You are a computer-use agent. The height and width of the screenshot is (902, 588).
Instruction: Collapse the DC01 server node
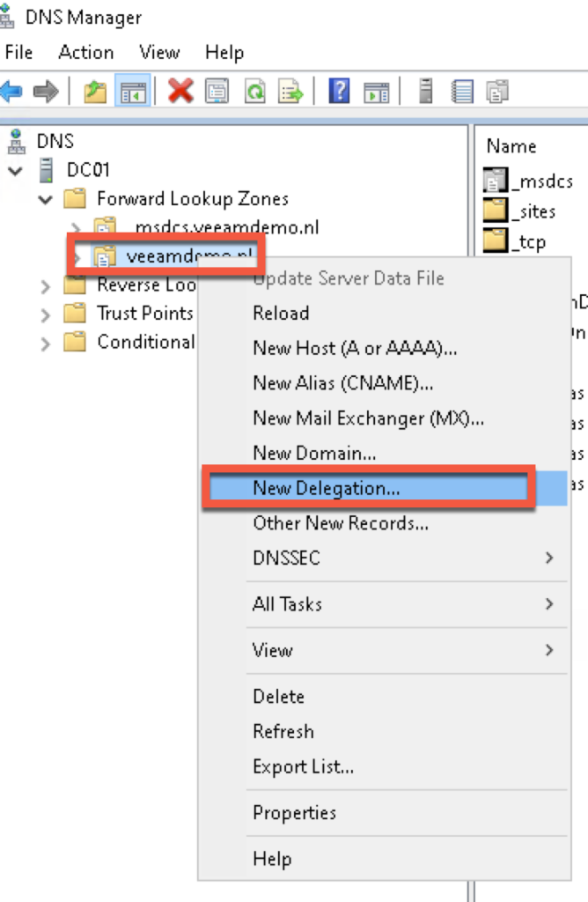(x=16, y=170)
